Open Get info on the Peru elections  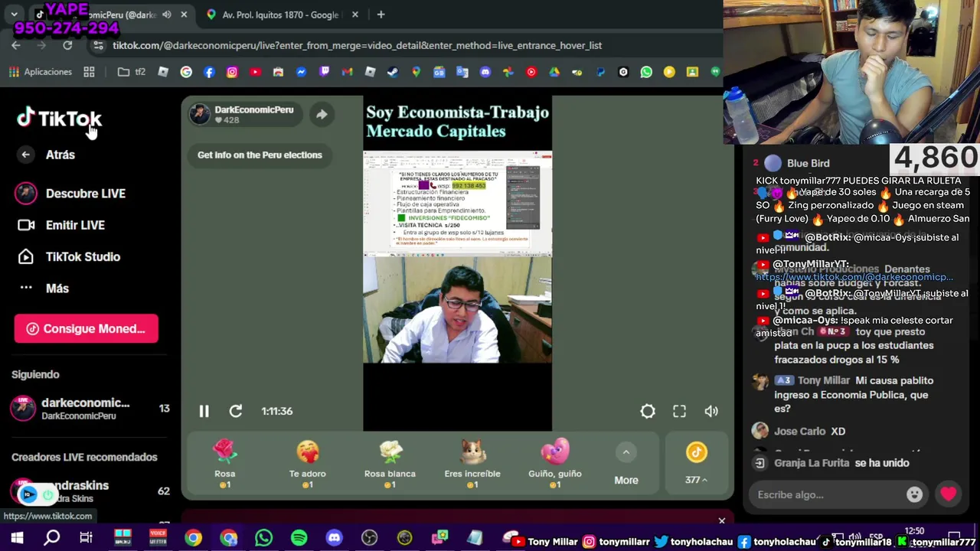click(x=260, y=155)
